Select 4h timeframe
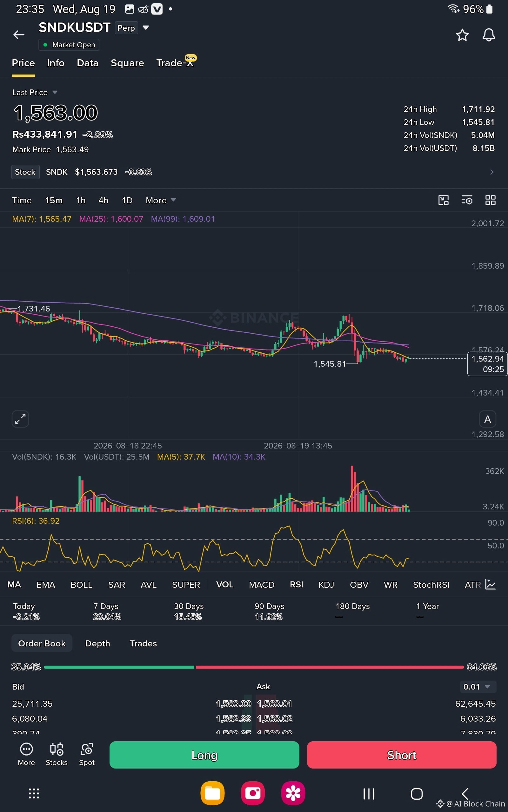This screenshot has width=508, height=812. pyautogui.click(x=104, y=200)
